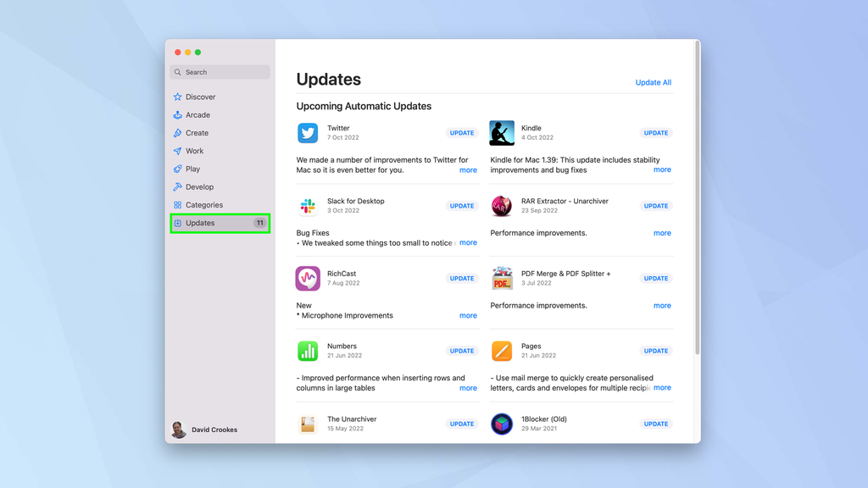Image resolution: width=868 pixels, height=488 pixels.
Task: Select Arcade in the sidebar
Action: (x=196, y=114)
